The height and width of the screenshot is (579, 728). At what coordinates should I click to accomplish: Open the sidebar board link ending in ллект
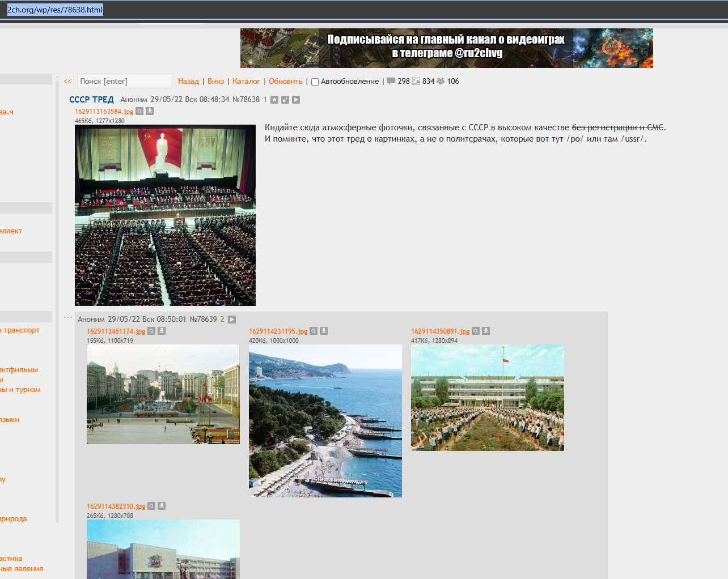11,231
